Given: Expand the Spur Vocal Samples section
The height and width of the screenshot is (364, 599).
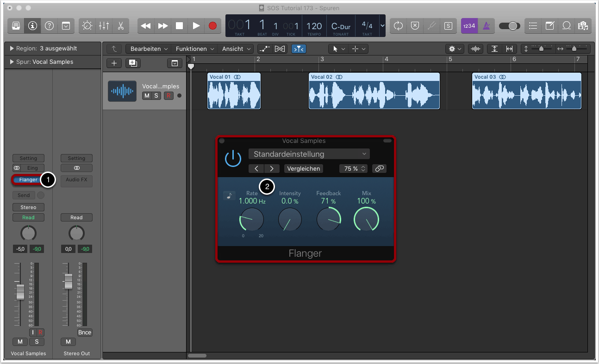Looking at the screenshot, I should point(12,62).
